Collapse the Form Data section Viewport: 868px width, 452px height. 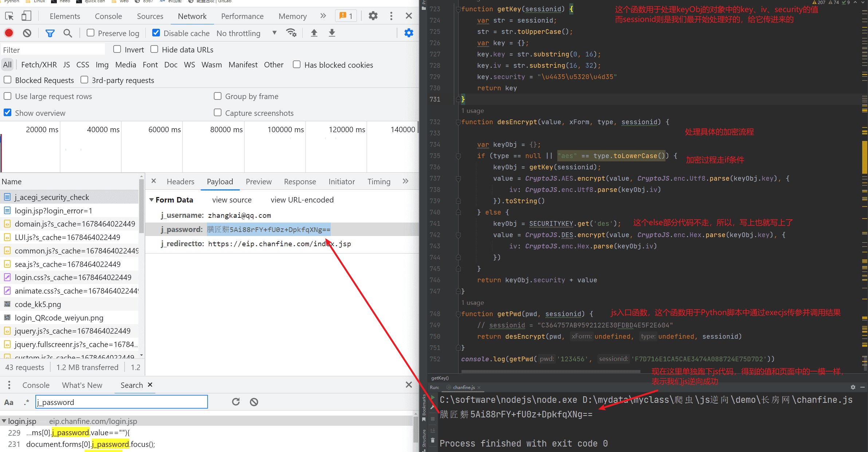(x=152, y=200)
